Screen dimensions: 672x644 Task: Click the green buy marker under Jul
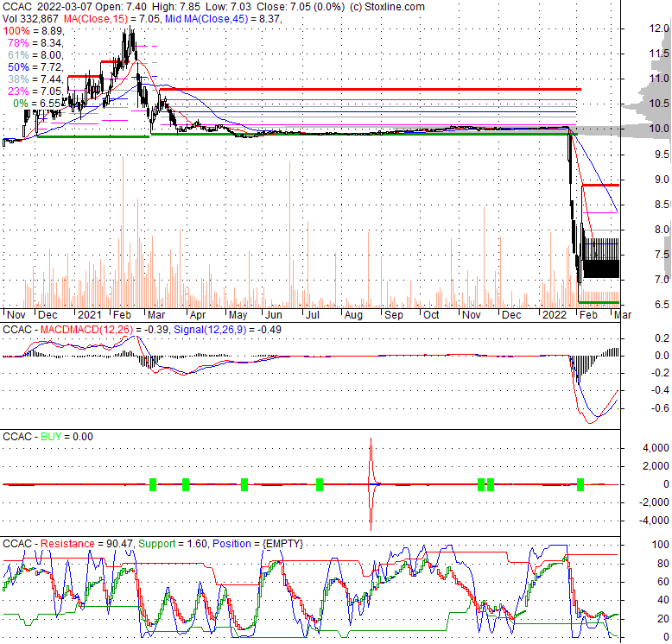(x=320, y=484)
